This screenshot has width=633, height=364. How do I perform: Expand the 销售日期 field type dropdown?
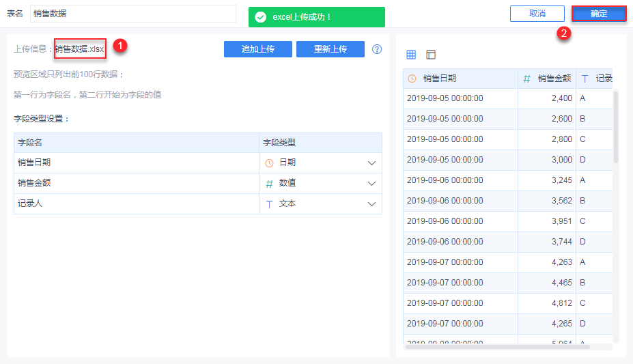click(372, 163)
